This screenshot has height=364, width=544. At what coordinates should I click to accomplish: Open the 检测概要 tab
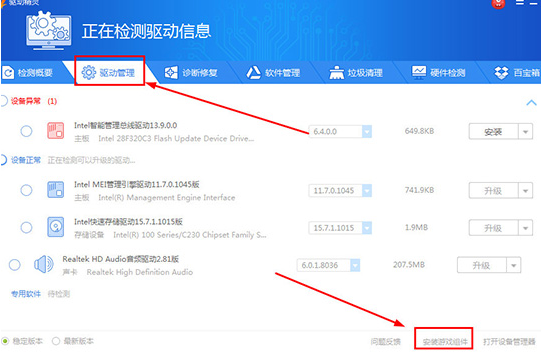click(28, 73)
